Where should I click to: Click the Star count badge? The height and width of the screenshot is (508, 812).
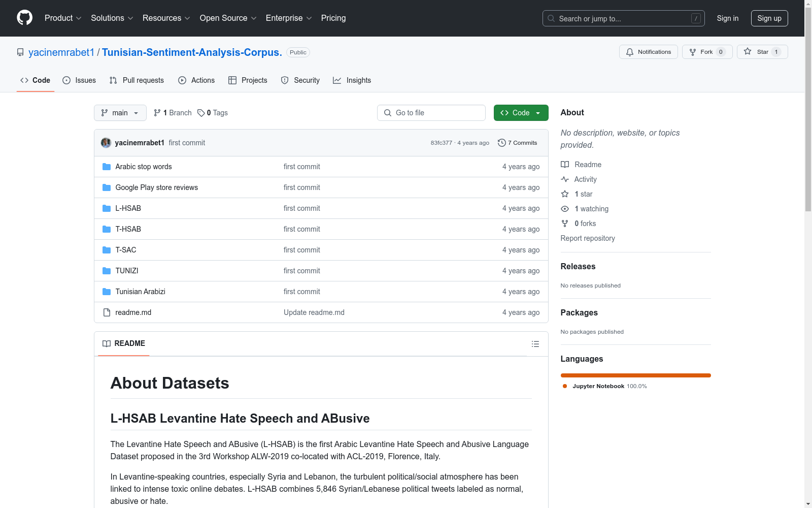776,52
